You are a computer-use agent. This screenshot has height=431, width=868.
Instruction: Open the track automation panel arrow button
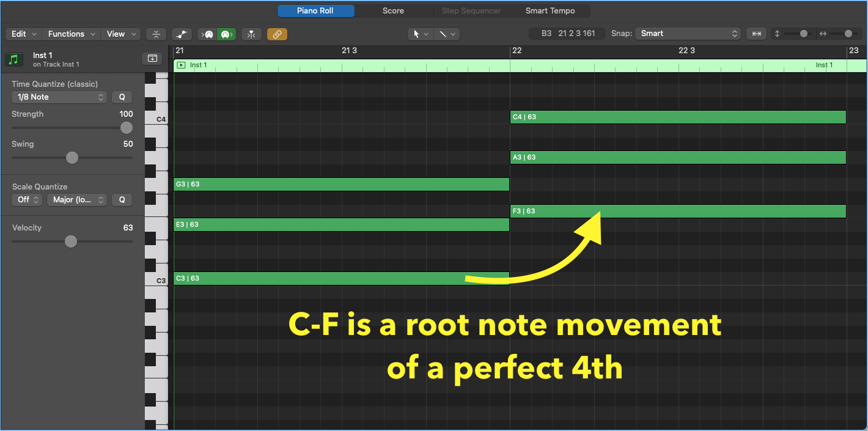pos(152,58)
